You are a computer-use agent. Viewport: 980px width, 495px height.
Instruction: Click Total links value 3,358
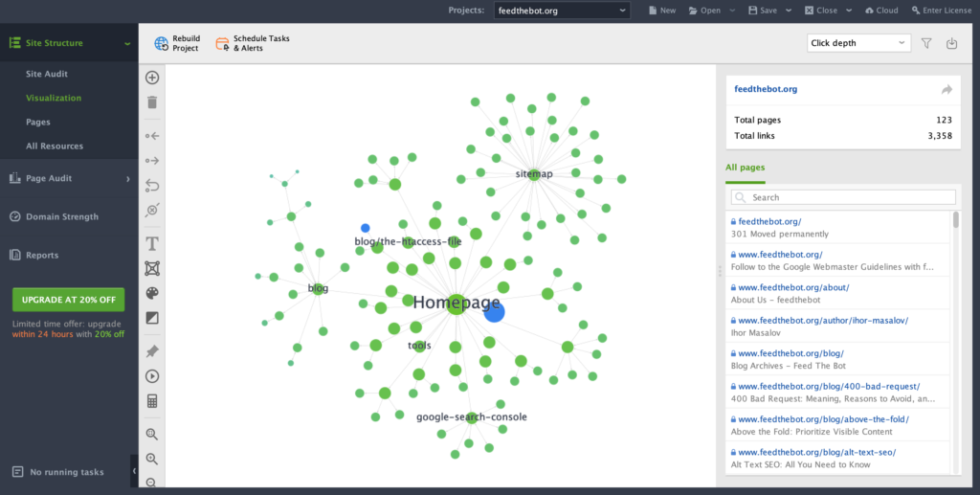(940, 136)
